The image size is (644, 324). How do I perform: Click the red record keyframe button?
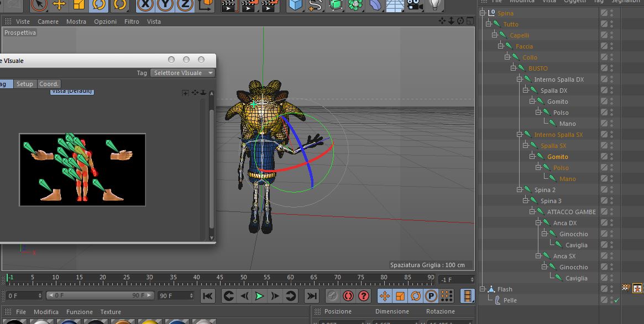point(348,296)
